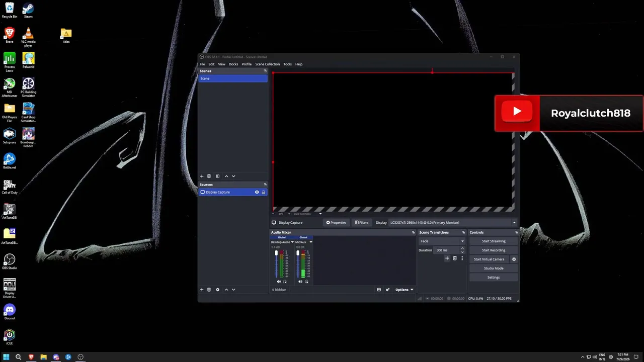Remove the scene transition with trash icon

[x=454, y=258]
